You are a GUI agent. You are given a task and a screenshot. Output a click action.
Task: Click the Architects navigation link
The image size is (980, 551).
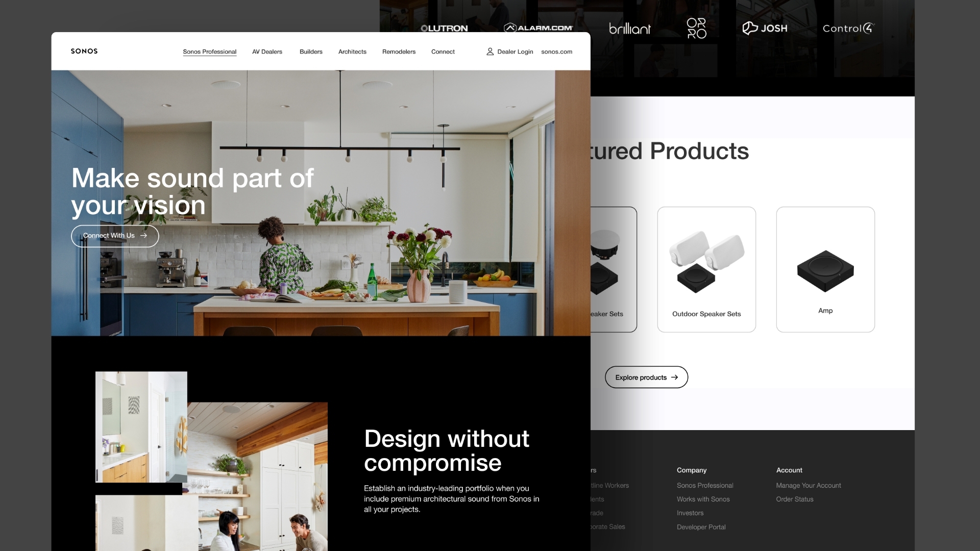352,51
